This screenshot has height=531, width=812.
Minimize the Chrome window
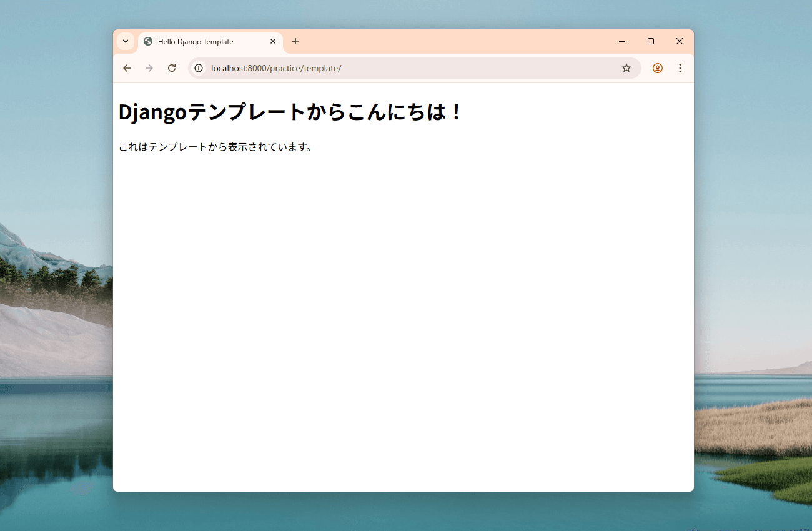point(622,41)
